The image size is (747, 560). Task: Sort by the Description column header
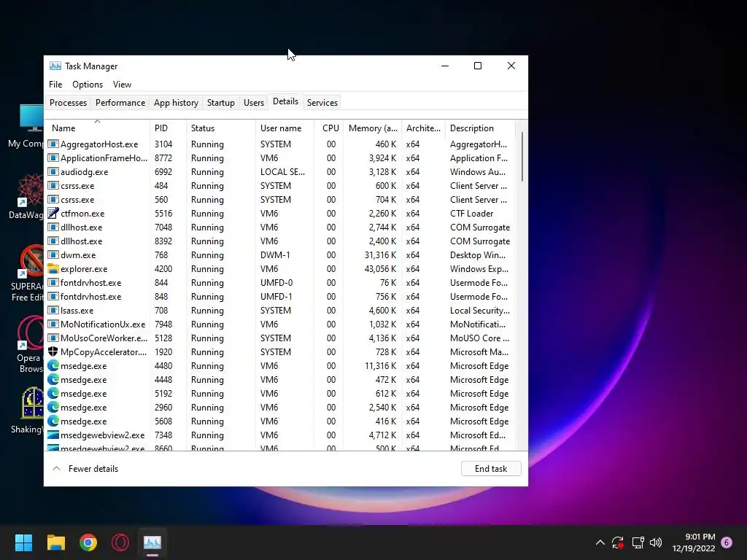[480, 128]
